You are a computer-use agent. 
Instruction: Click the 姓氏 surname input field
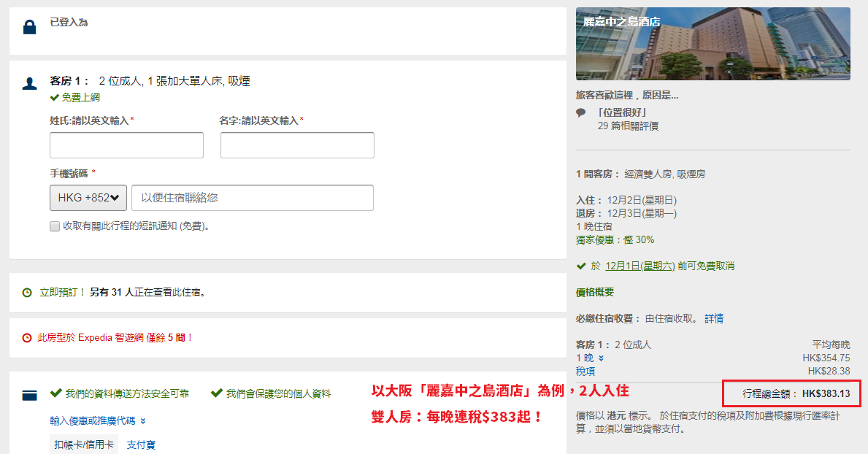pos(126,145)
